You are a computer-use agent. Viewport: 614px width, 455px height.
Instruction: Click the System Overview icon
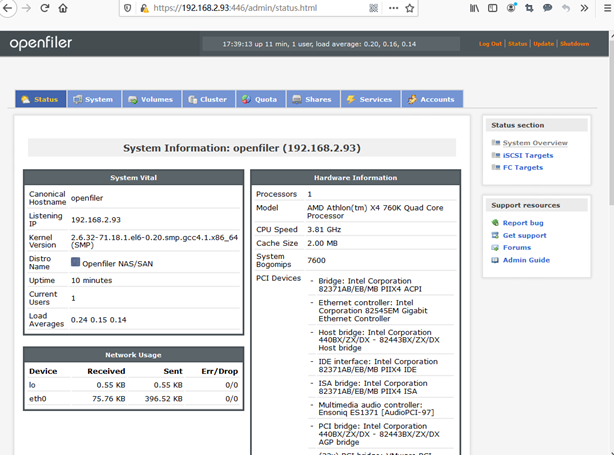[x=496, y=143]
